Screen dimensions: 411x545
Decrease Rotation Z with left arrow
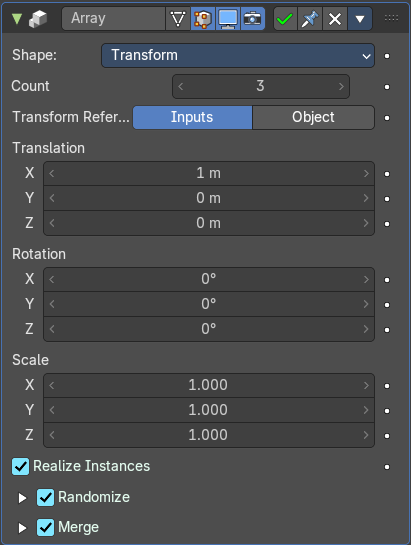pyautogui.click(x=52, y=329)
